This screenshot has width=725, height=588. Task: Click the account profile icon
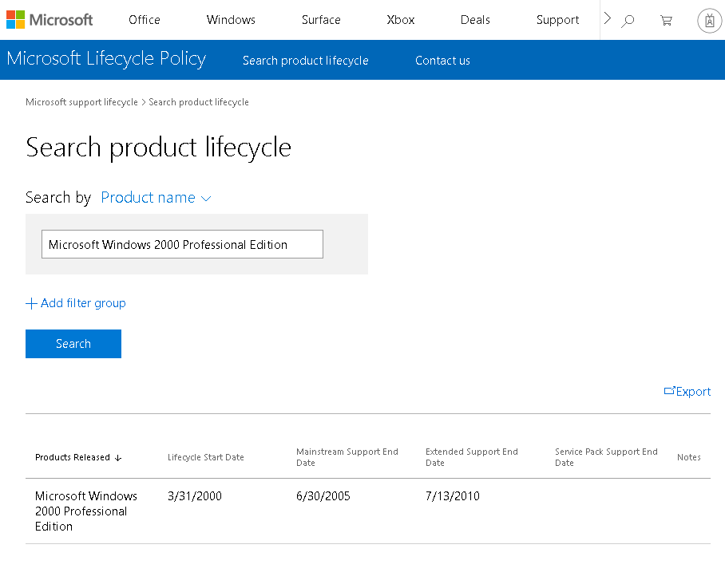(x=709, y=21)
